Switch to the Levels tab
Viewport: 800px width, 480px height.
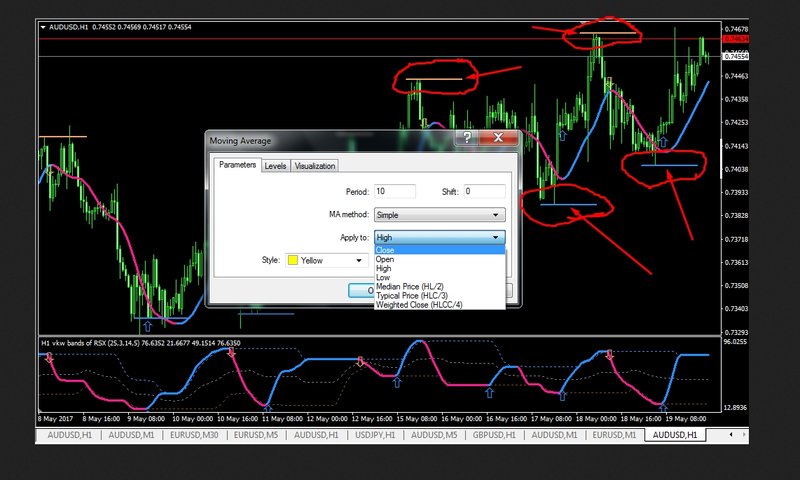tap(275, 166)
